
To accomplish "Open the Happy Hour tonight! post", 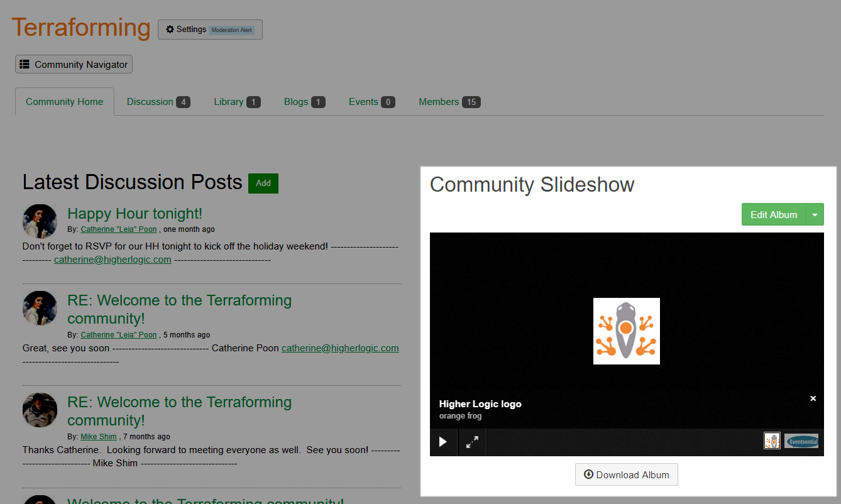I will point(135,214).
